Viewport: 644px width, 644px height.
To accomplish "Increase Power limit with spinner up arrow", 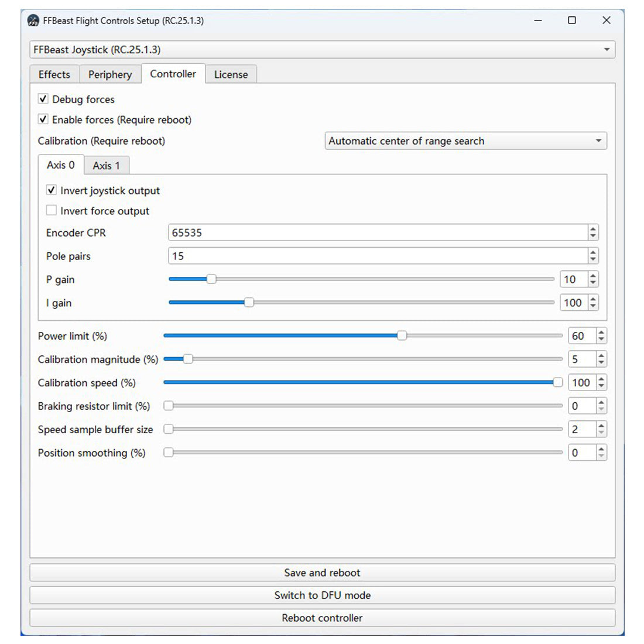I will 601,333.
